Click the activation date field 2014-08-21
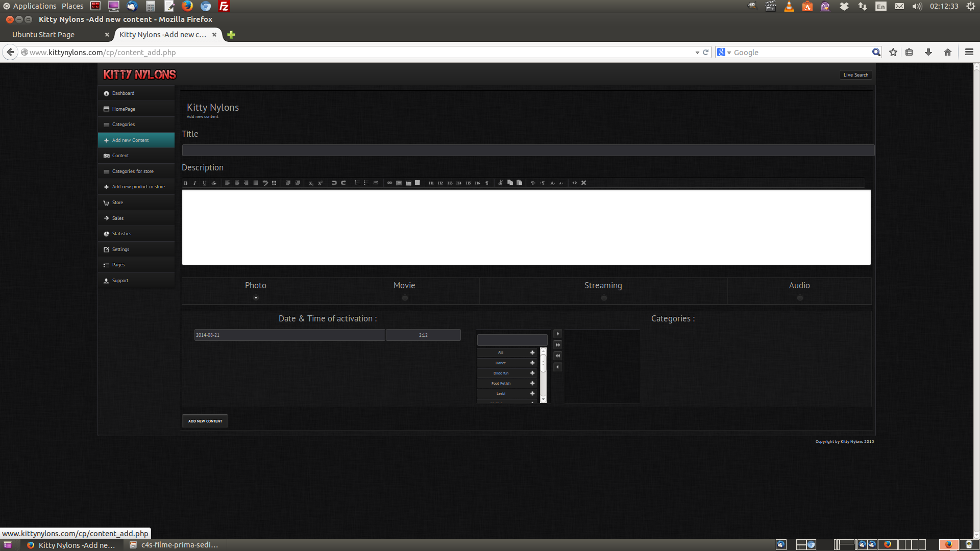The height and width of the screenshot is (551, 980). [289, 335]
